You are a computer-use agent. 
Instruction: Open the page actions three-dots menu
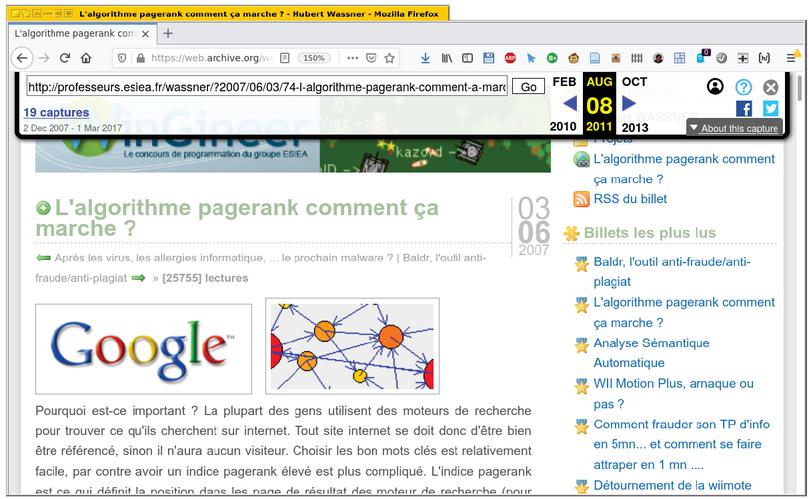click(x=352, y=58)
